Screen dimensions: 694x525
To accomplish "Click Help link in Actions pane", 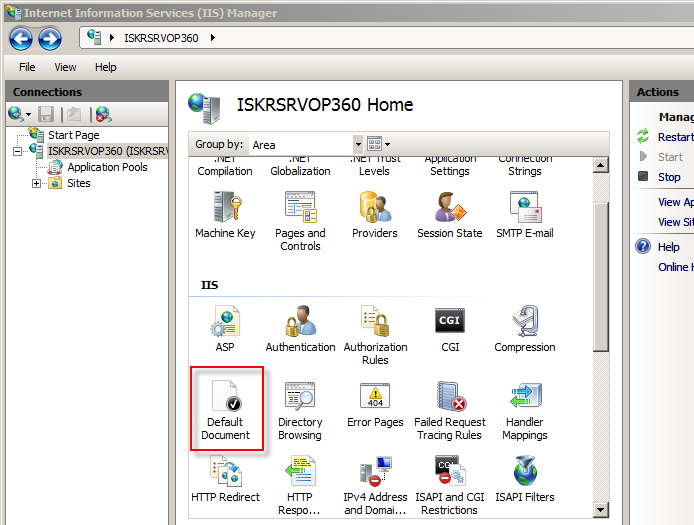I will (668, 247).
